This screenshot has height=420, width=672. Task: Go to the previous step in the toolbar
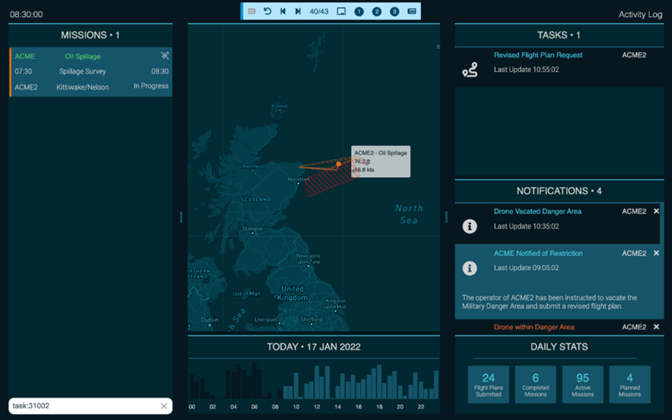click(x=283, y=11)
